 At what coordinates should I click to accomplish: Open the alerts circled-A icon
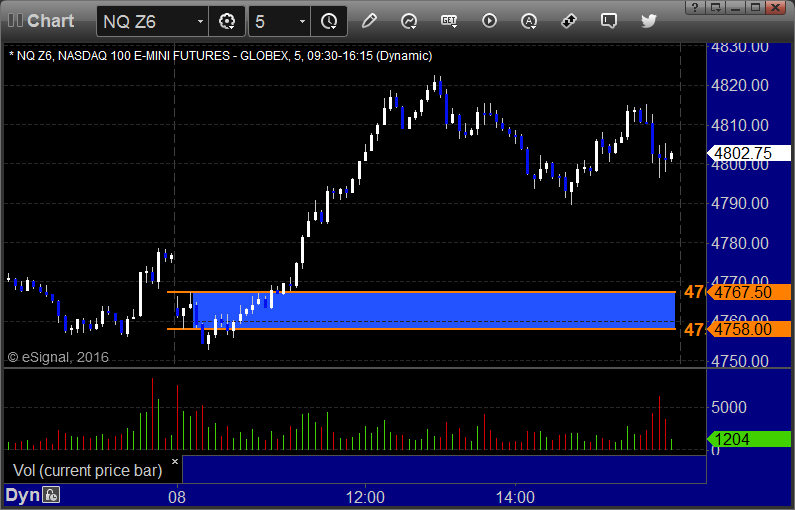[529, 21]
